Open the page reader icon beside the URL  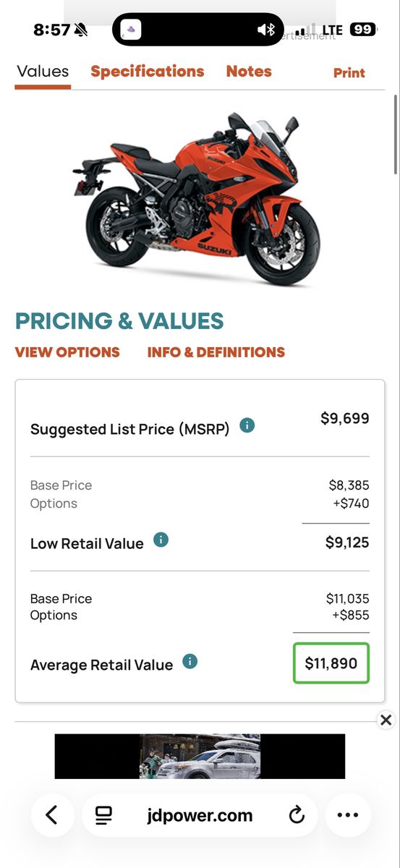(x=103, y=816)
